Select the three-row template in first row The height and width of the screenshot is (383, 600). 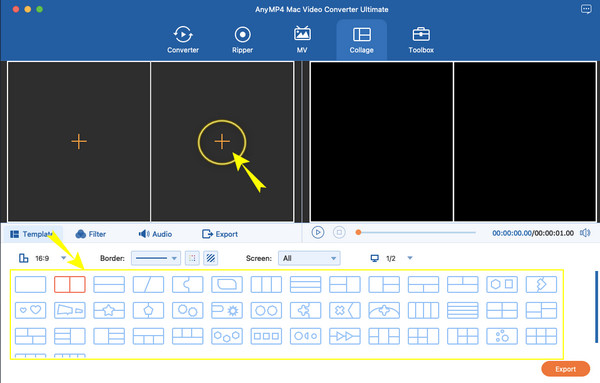coord(305,284)
